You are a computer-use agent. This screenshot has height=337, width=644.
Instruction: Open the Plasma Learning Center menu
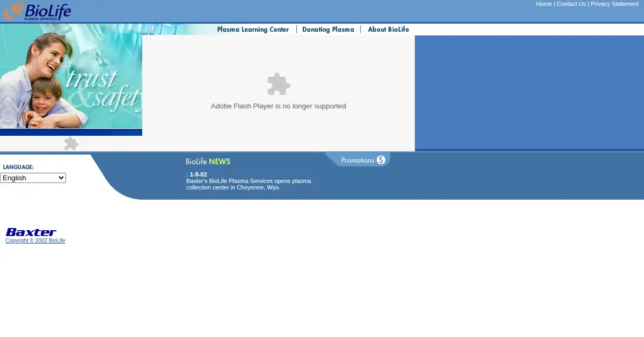point(253,30)
